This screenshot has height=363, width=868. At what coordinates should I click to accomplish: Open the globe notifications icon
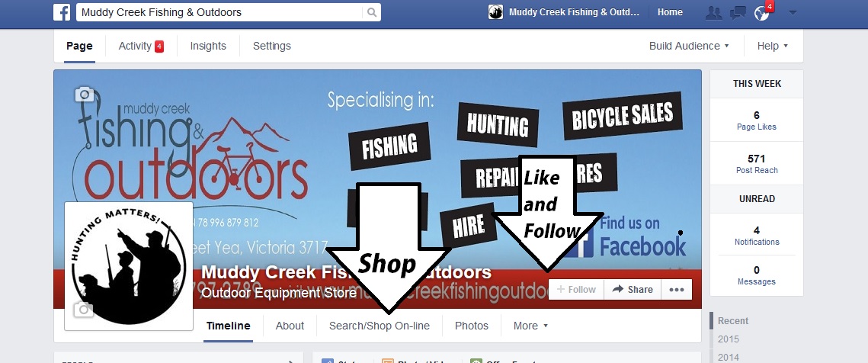coord(762,13)
